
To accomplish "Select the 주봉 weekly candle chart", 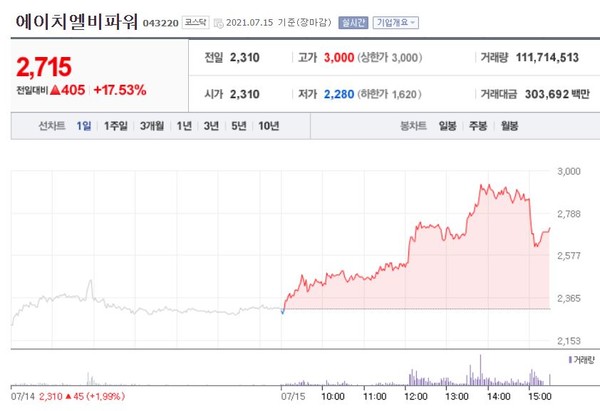I will [477, 126].
